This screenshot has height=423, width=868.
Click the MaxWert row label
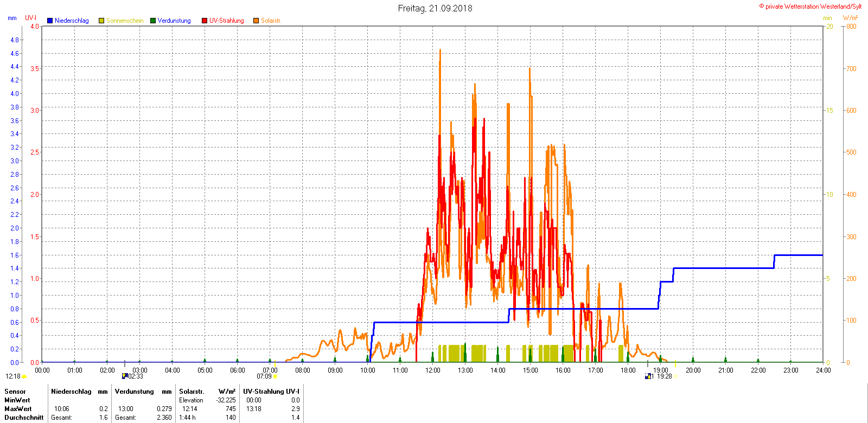pos(18,409)
